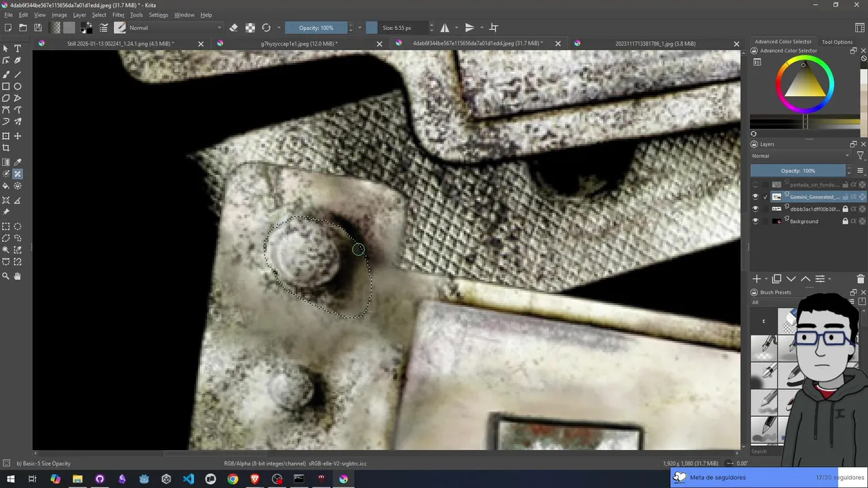Screen dimensions: 868x488
Task: Select the Rectangle shape tool
Action: [x=6, y=87]
